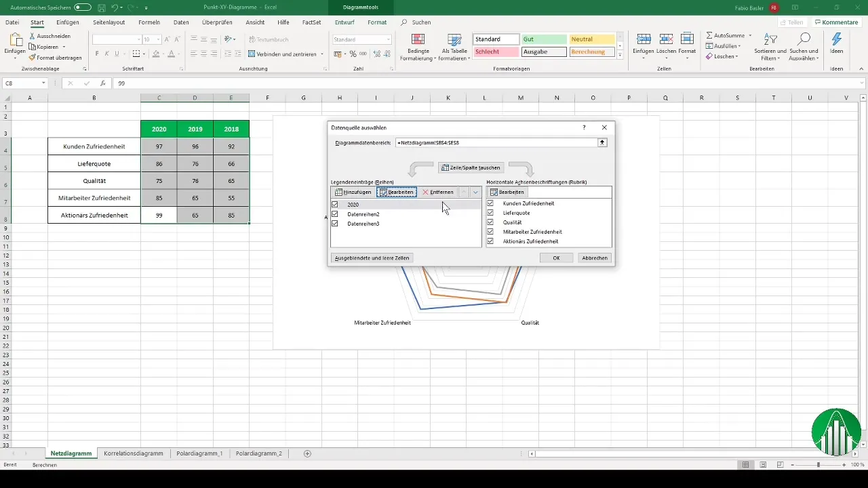The height and width of the screenshot is (488, 868).
Task: Click Suchen und Auswählen magnifier icon
Action: tap(804, 39)
